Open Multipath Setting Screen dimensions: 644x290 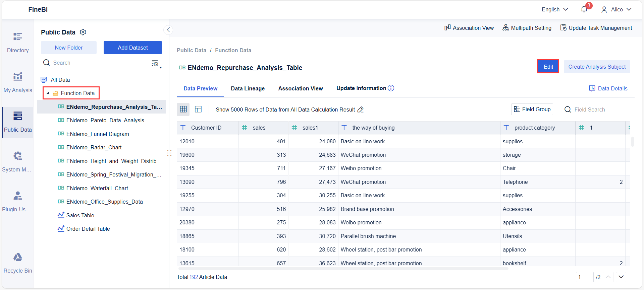(527, 28)
